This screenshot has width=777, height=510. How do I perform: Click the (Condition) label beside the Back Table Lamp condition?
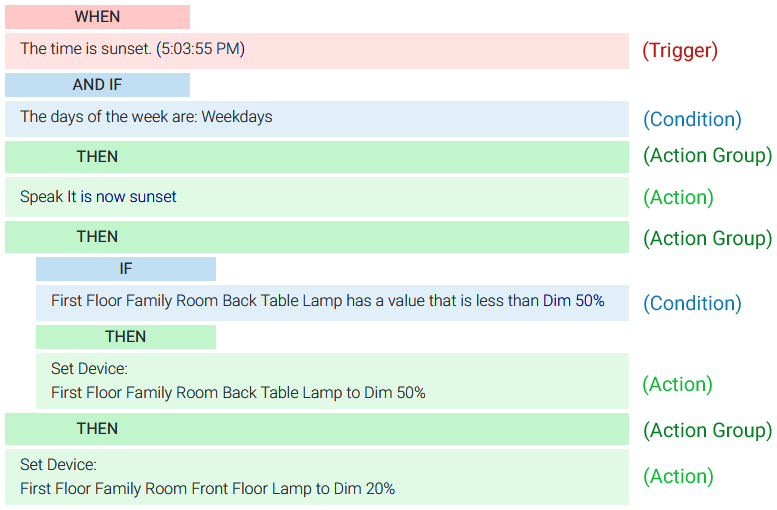point(692,304)
